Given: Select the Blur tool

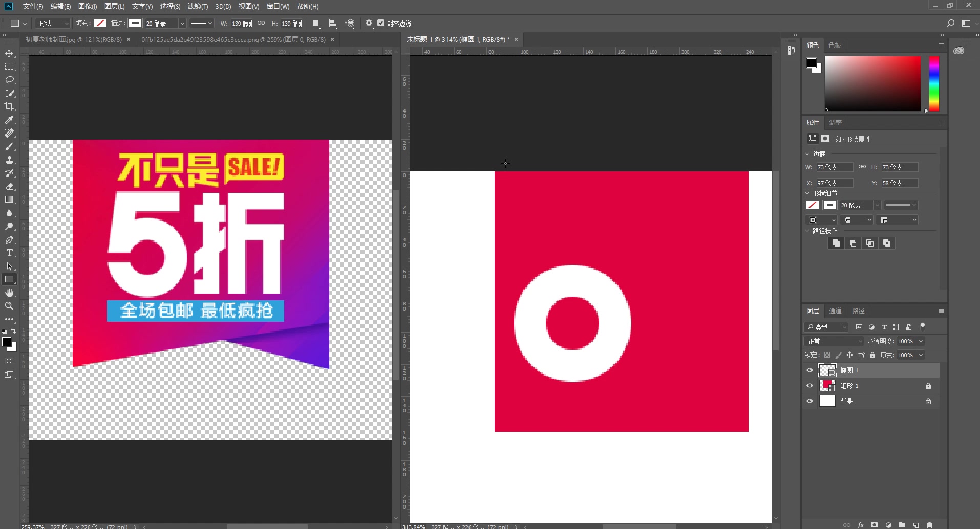Looking at the screenshot, I should pos(9,213).
